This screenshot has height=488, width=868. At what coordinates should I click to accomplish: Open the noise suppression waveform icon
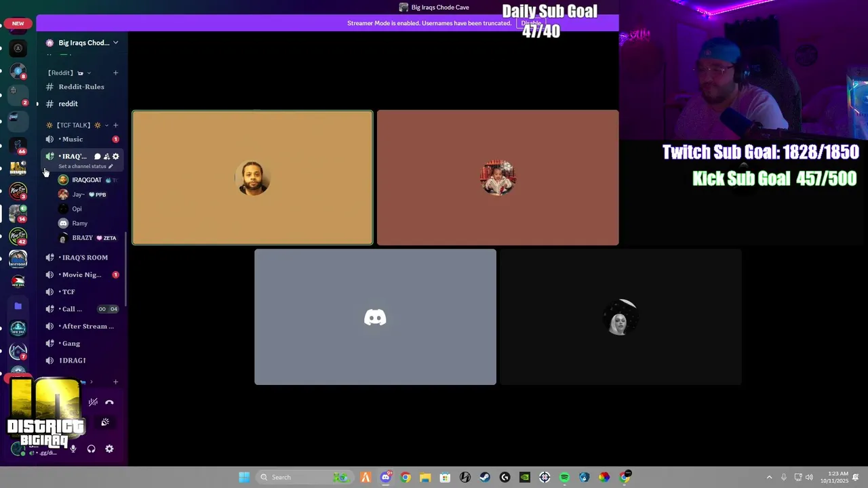click(x=93, y=403)
